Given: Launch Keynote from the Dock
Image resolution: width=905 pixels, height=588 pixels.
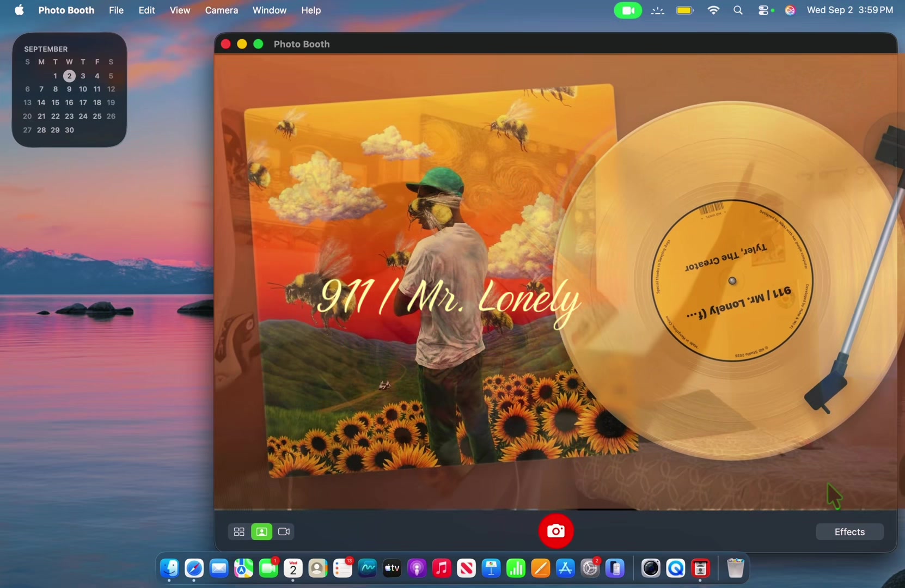Looking at the screenshot, I should tap(491, 568).
